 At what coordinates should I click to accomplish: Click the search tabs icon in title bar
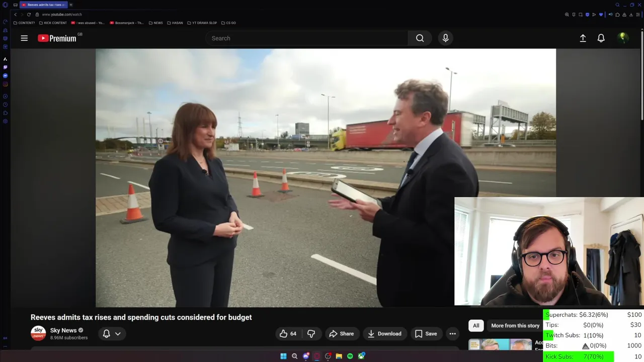617,5
